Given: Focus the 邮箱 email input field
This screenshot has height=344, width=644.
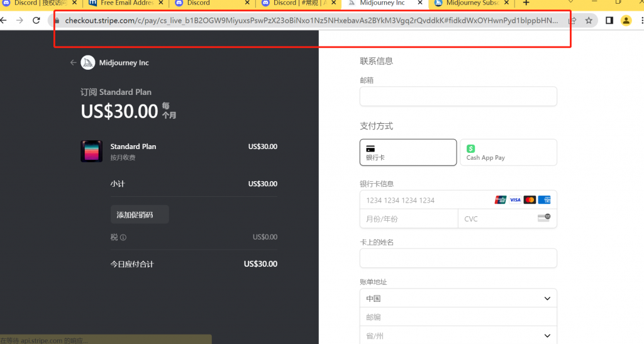Looking at the screenshot, I should [x=458, y=96].
